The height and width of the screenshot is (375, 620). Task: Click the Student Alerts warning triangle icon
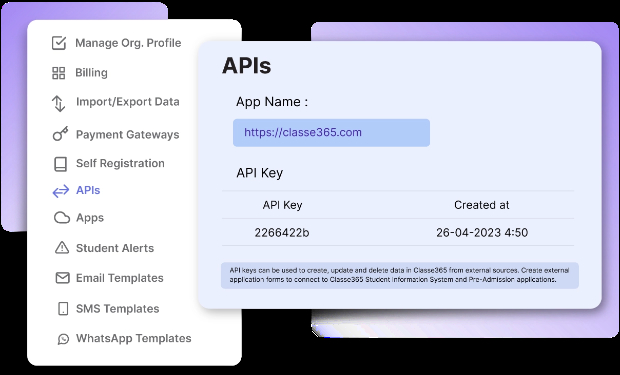tap(62, 248)
